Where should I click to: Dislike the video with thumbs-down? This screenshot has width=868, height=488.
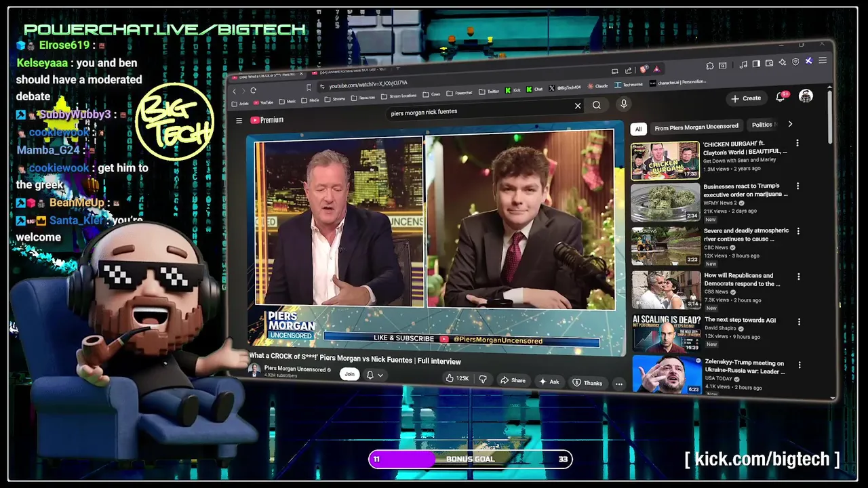(483, 380)
